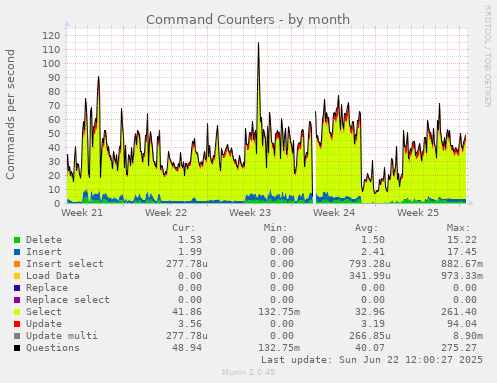This screenshot has height=383, width=497.
Task: Click Insert select max value 882.67m
Action: pos(462,264)
